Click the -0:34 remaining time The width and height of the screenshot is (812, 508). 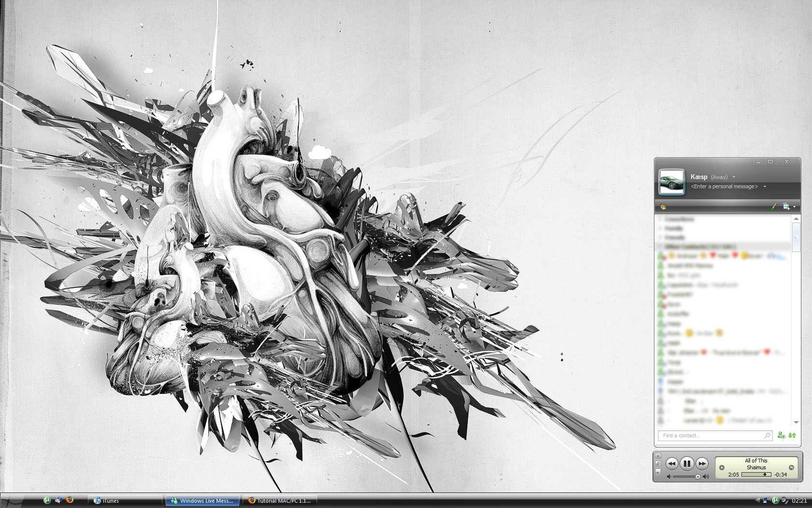click(781, 475)
